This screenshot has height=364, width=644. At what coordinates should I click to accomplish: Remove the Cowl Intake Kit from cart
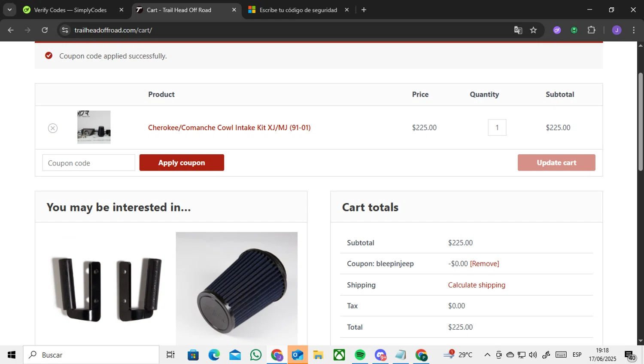53,128
